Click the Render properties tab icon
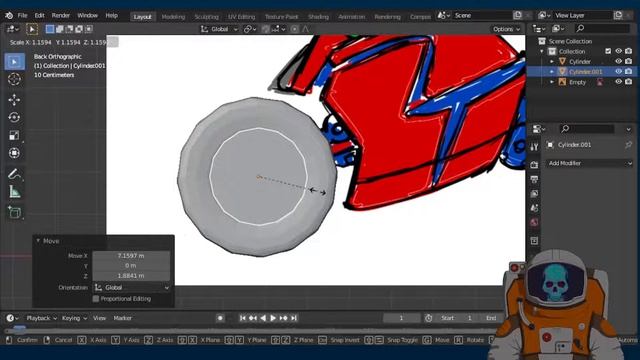The image size is (640, 360). point(534,164)
